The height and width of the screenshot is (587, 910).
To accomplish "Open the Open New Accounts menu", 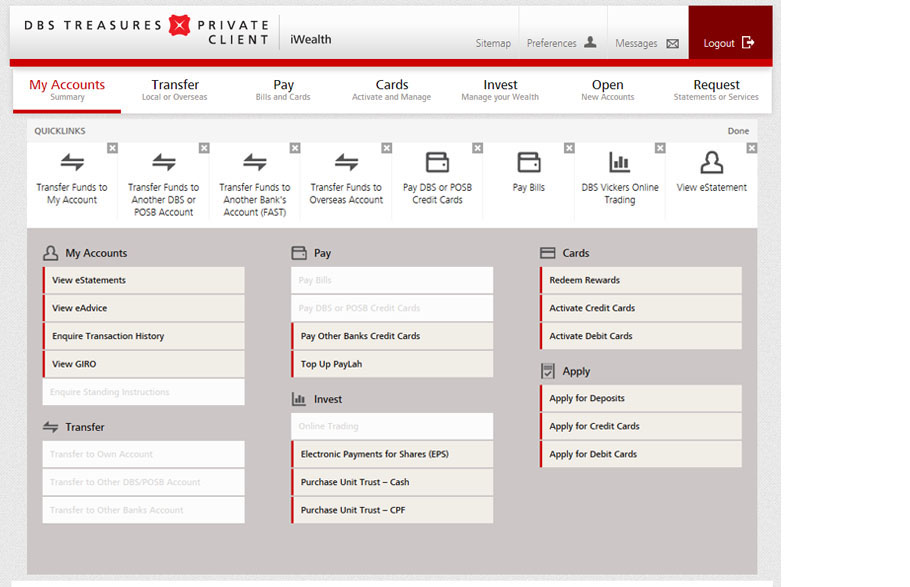I will tap(608, 90).
